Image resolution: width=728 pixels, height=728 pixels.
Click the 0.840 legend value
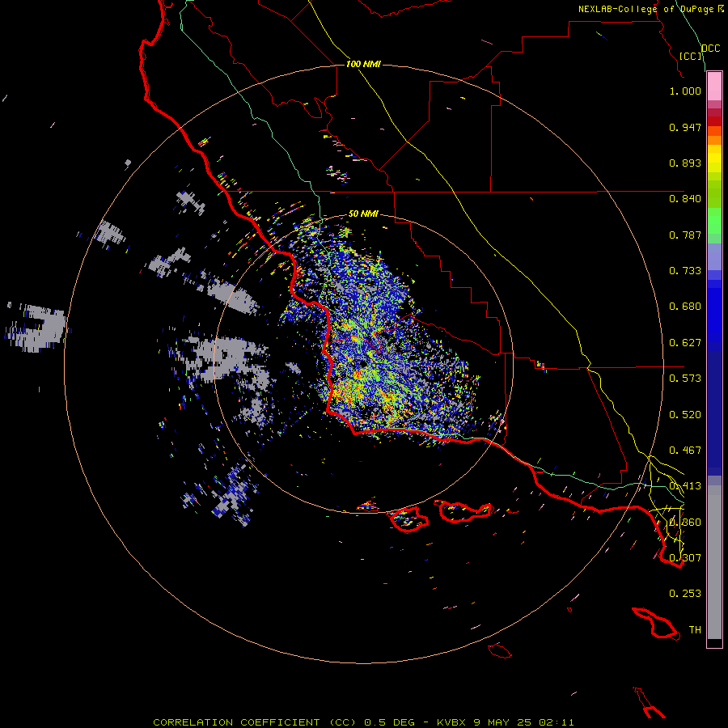(x=685, y=199)
